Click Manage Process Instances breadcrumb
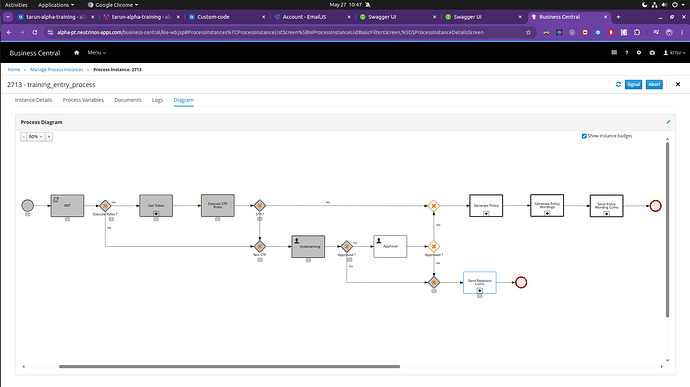Screen dimensions: 690x387 tap(56, 70)
